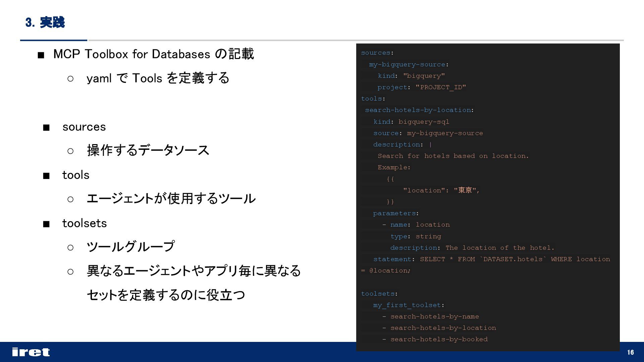Click the code line 'kind: bigquery-sql'

pos(411,122)
